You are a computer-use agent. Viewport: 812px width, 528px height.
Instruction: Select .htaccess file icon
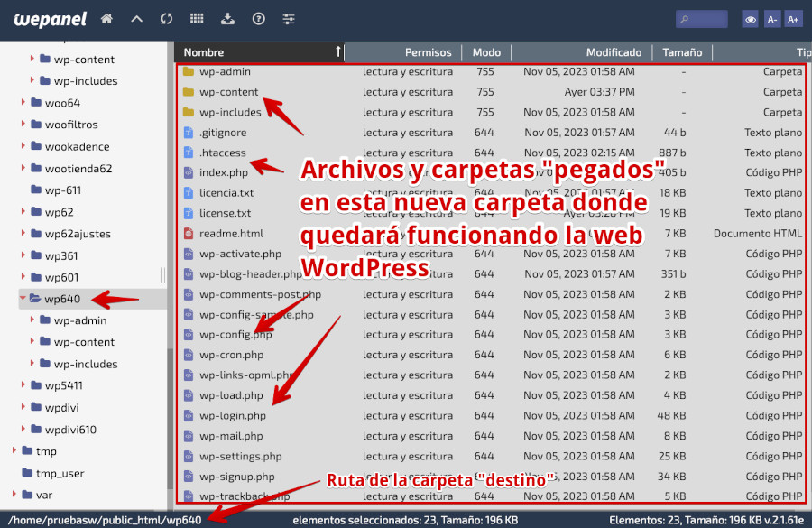click(x=189, y=153)
